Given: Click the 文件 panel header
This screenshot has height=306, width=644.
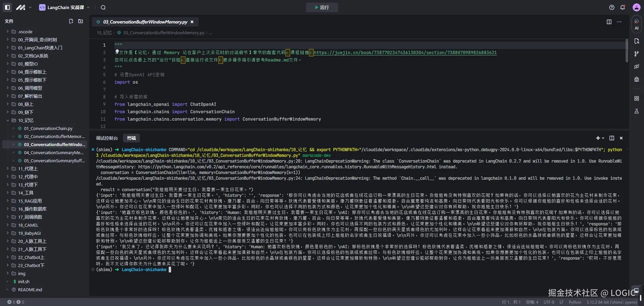Looking at the screenshot, I should click(9, 21).
